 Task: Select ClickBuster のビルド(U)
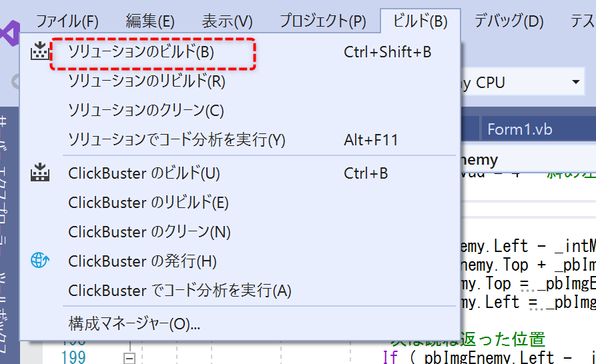coord(240,173)
